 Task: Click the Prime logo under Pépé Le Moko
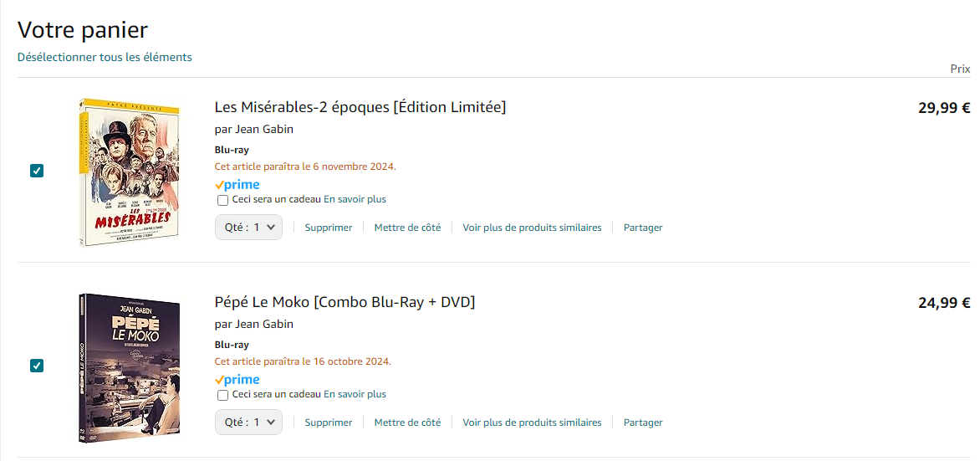[237, 380]
